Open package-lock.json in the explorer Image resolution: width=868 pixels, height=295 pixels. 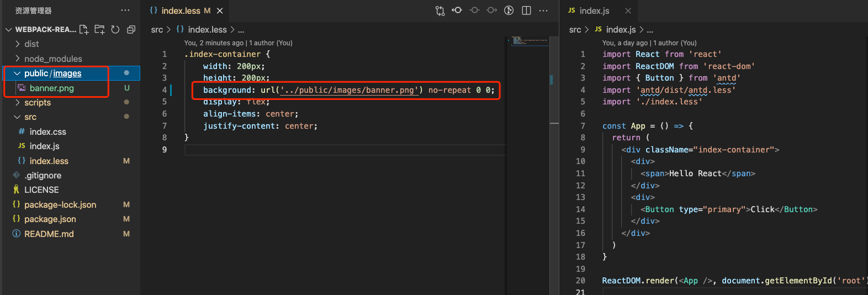pyautogui.click(x=60, y=204)
